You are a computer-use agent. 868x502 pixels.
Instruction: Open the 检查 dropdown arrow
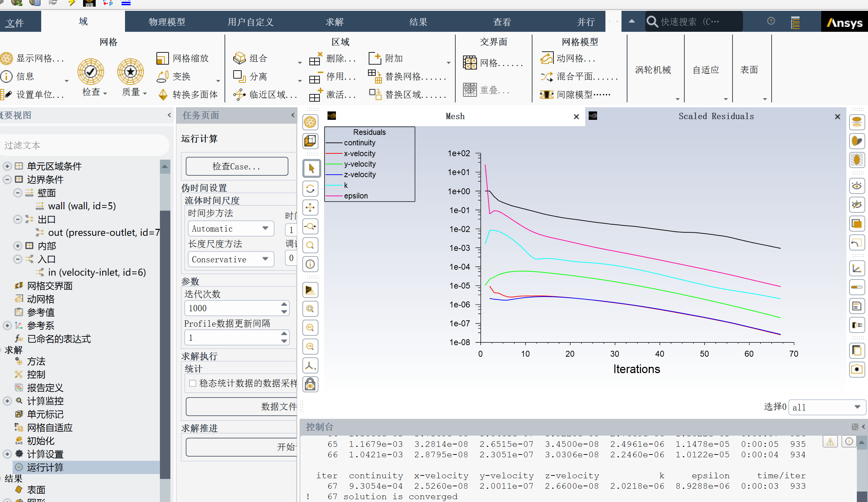[x=105, y=93]
